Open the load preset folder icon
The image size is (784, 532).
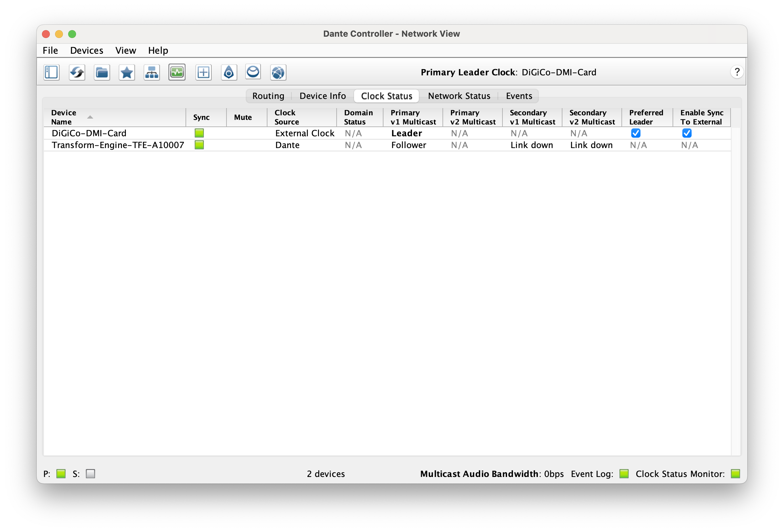[102, 72]
